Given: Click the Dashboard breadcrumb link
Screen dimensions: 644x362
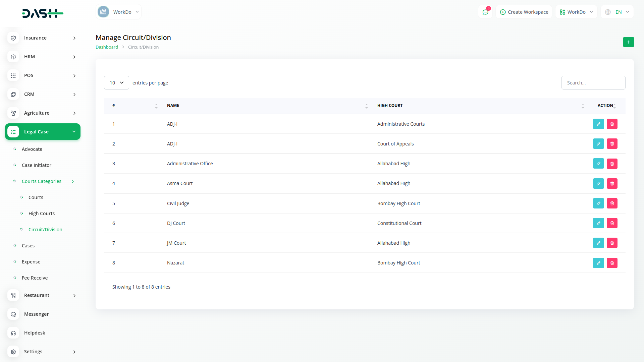Looking at the screenshot, I should click(107, 47).
